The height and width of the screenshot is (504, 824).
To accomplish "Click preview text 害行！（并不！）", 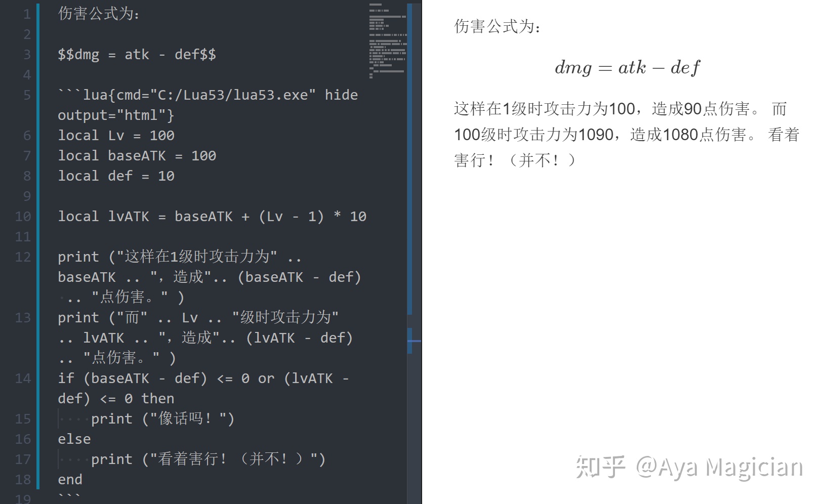I will (515, 160).
